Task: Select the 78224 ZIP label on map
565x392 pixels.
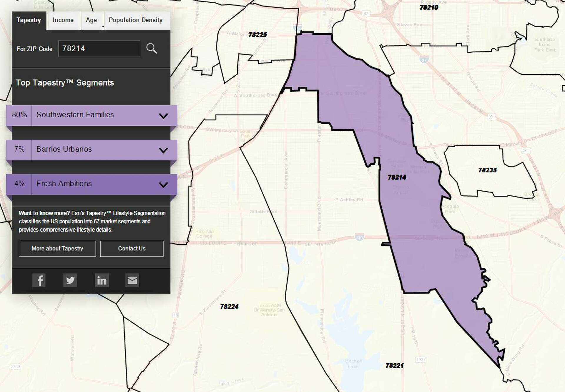Action: coord(229,307)
